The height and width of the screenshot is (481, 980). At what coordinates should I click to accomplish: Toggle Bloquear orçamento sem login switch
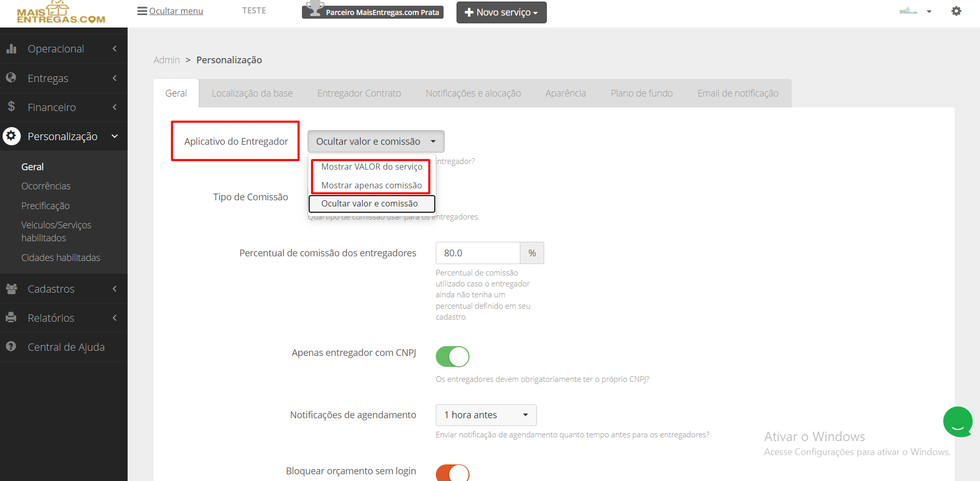[x=452, y=473]
